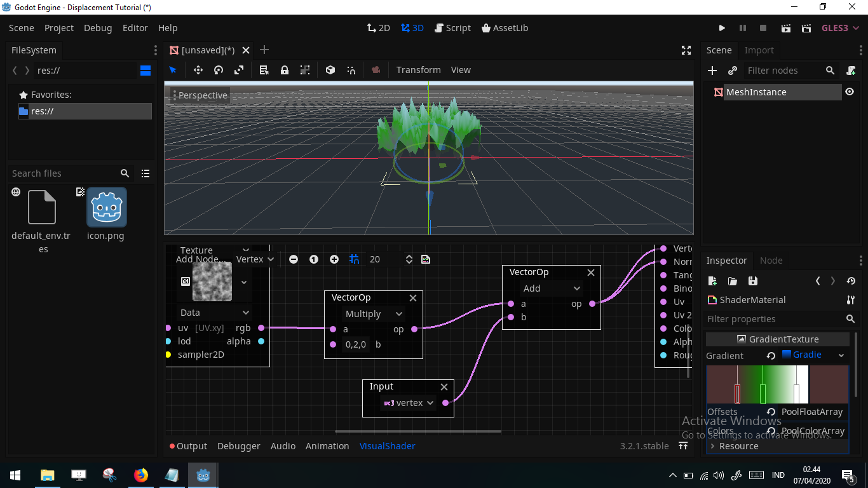Select the Move tool in the 3D toolbar

point(198,70)
